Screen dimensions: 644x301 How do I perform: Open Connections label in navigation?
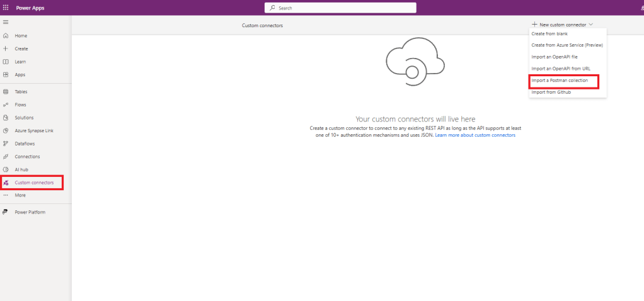(28, 156)
